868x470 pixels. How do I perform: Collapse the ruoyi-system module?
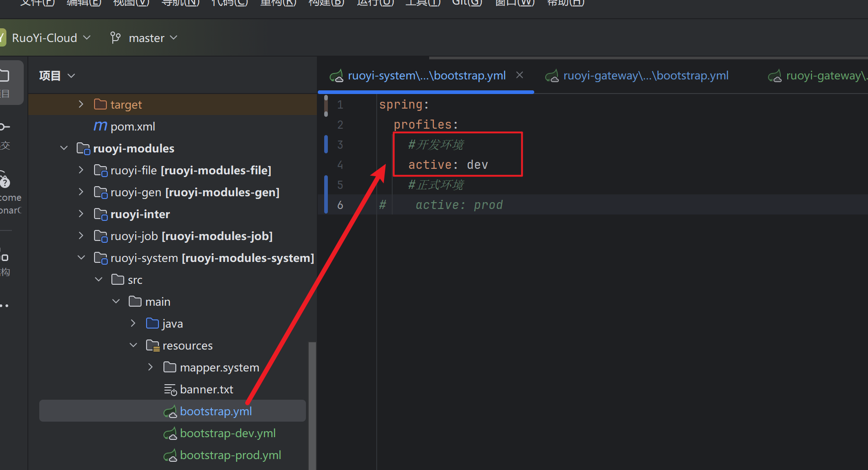[81, 258]
